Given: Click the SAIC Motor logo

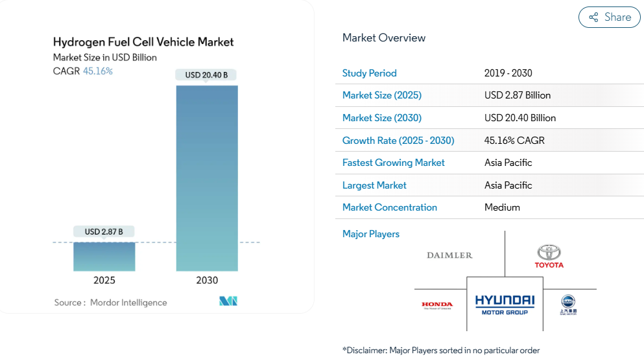Looking at the screenshot, I should (568, 304).
